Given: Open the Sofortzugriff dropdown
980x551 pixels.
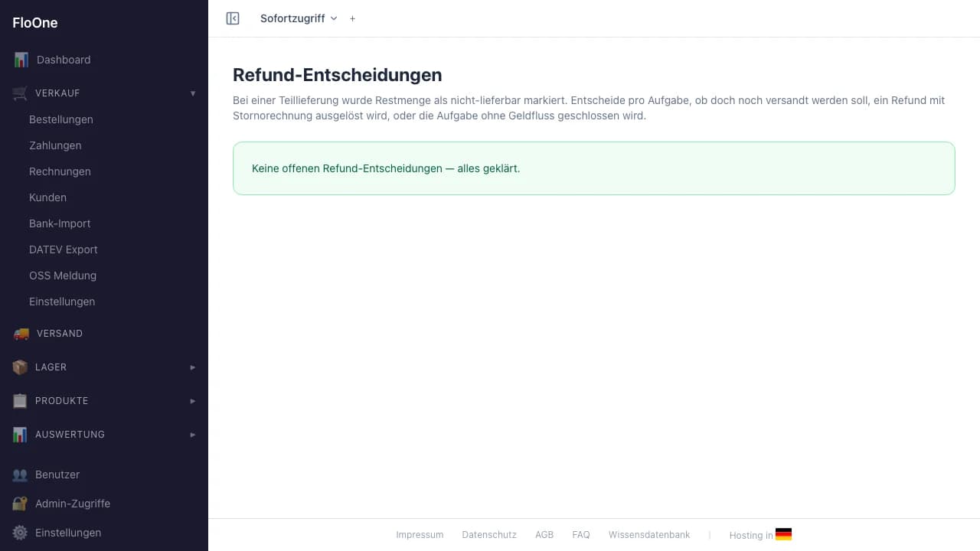Looking at the screenshot, I should (x=299, y=18).
